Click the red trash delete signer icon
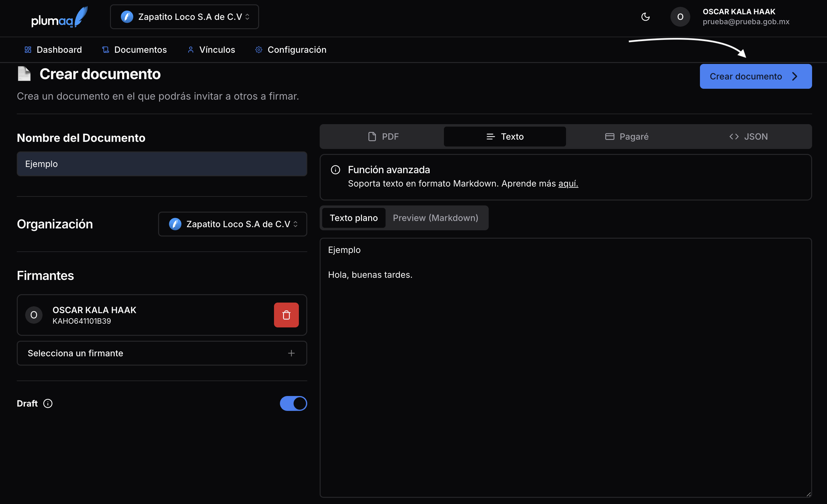 (286, 315)
